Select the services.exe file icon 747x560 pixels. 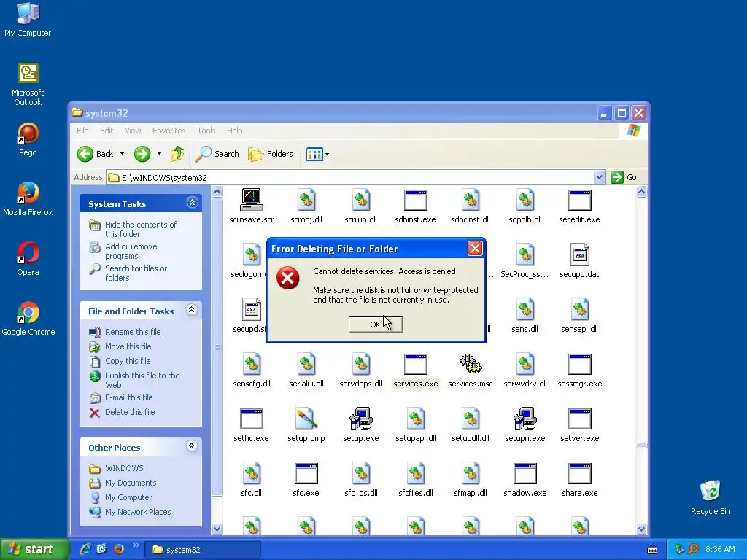tap(415, 365)
